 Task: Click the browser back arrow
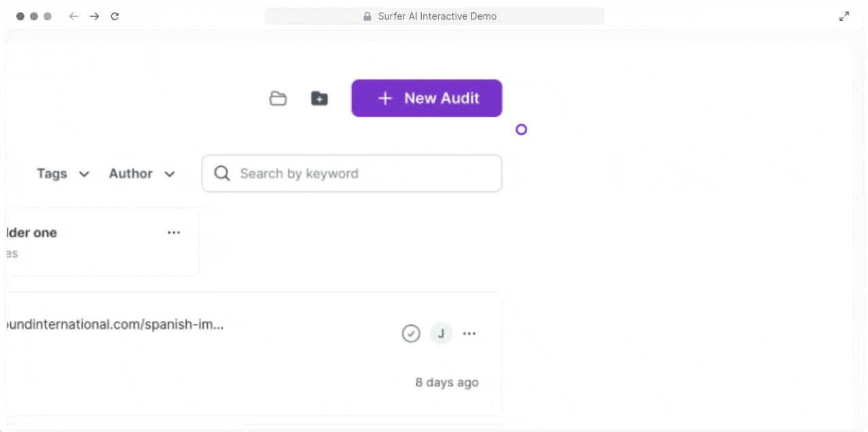74,16
